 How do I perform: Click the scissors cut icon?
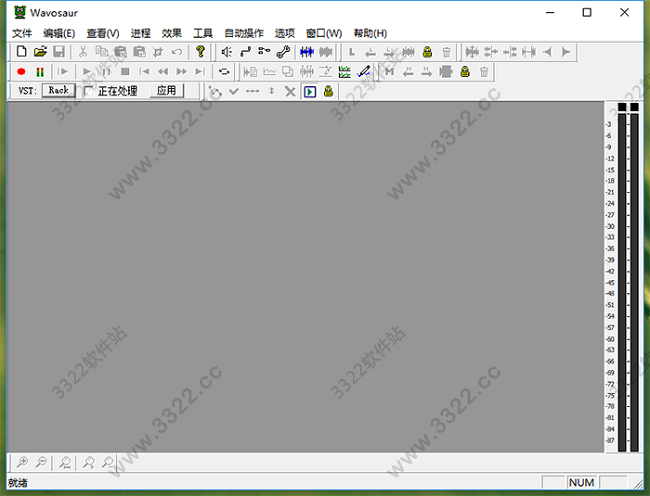click(x=83, y=52)
